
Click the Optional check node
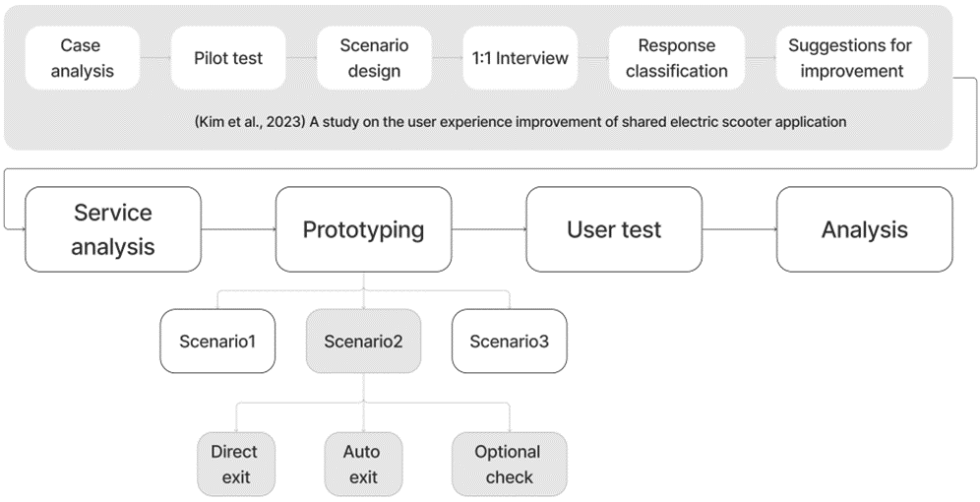coord(510,465)
